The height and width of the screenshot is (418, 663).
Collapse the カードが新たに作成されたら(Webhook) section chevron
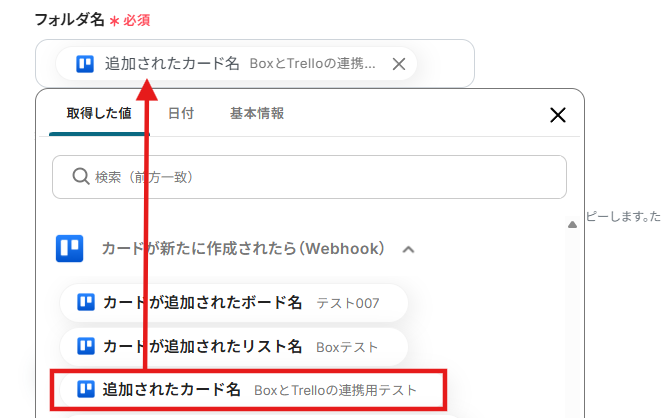click(x=408, y=249)
